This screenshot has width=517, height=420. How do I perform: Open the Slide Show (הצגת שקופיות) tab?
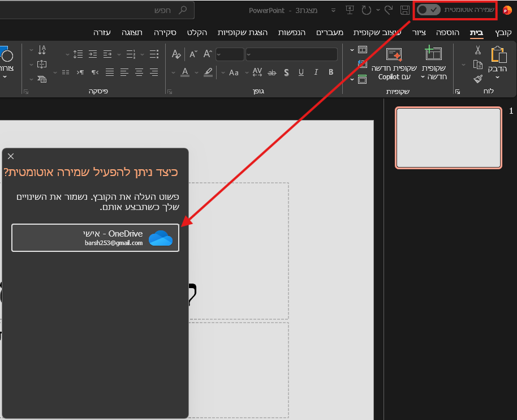tap(242, 32)
